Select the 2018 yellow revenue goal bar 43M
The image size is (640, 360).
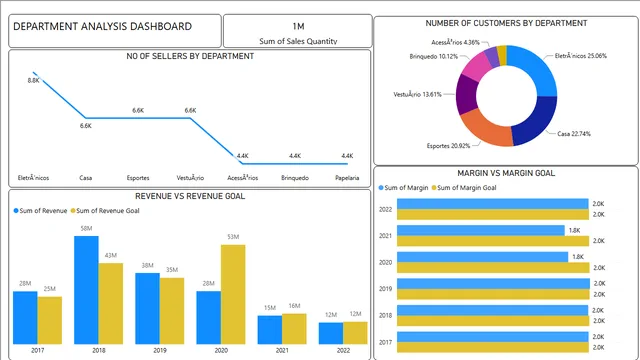pos(111,304)
